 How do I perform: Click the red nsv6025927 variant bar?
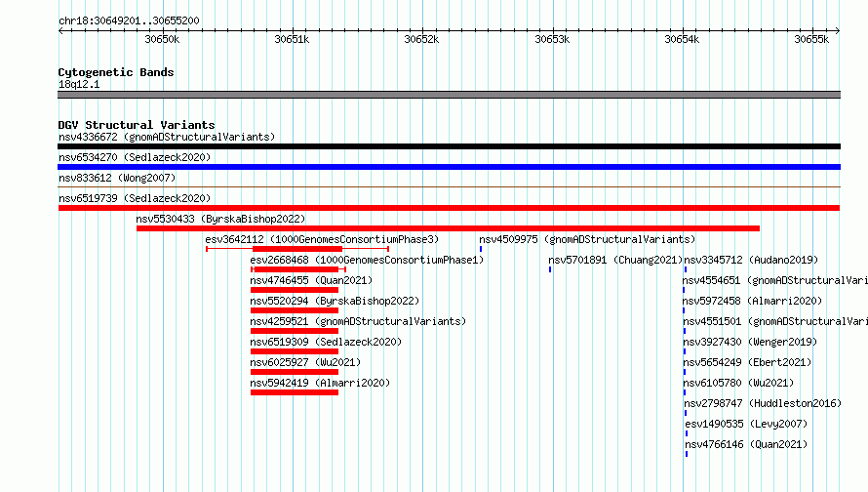[295, 372]
